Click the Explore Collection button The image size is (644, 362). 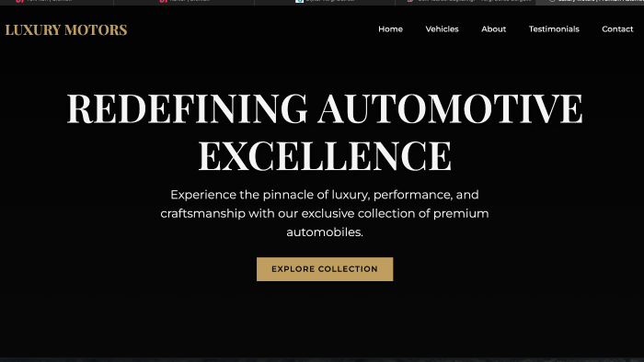(325, 269)
